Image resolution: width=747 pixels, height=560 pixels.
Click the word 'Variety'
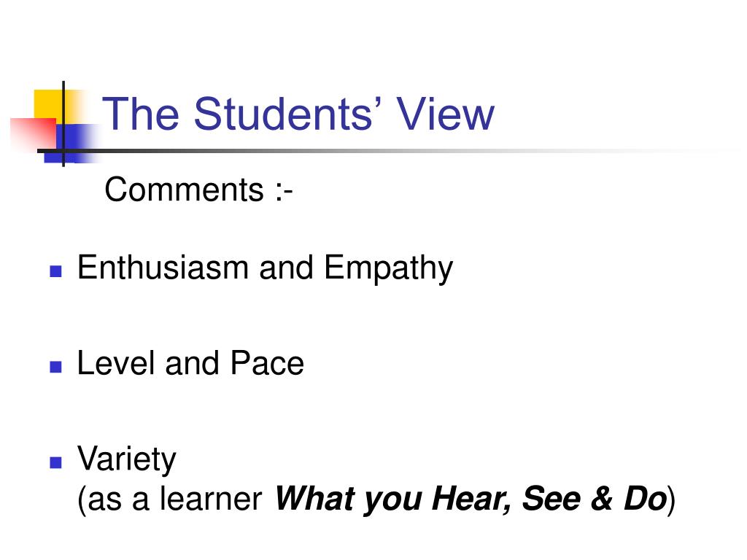[127, 459]
